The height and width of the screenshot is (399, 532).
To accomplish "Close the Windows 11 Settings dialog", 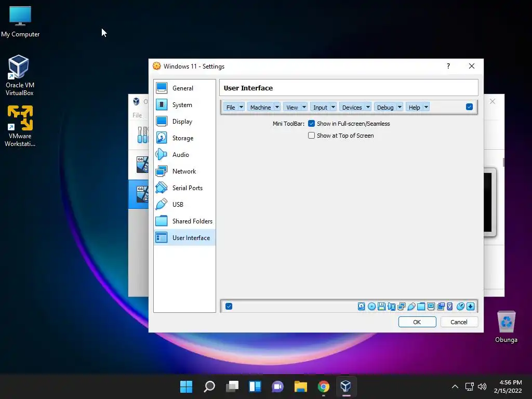I will point(472,66).
